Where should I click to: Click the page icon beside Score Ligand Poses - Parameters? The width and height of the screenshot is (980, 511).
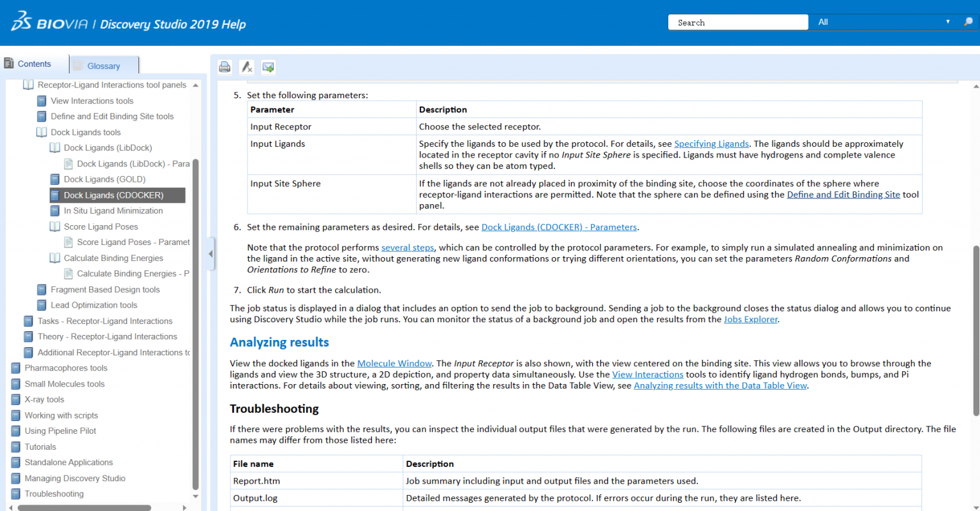tap(68, 242)
